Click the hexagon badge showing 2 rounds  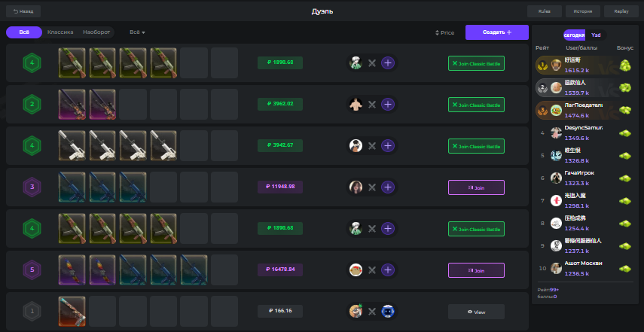pyautogui.click(x=32, y=105)
